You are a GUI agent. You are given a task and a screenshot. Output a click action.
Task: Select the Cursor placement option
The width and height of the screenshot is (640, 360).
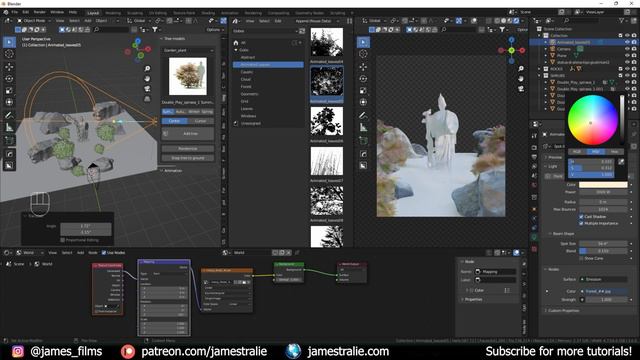tap(201, 121)
